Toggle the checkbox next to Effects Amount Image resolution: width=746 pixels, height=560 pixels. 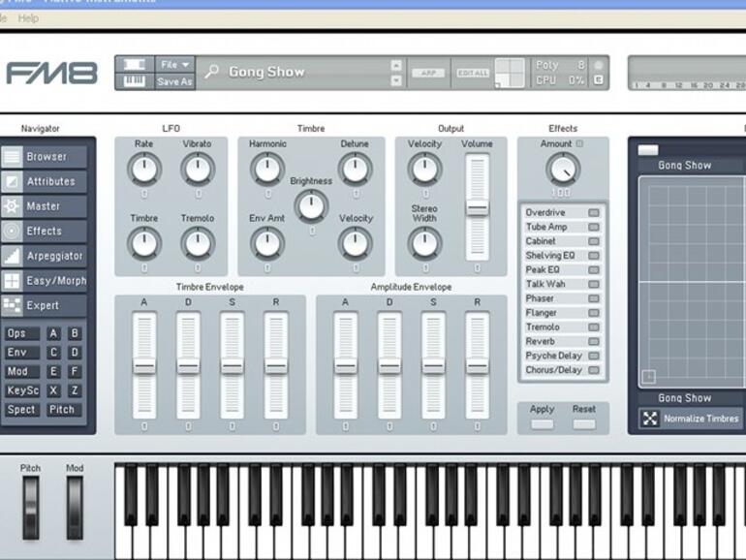tap(579, 143)
